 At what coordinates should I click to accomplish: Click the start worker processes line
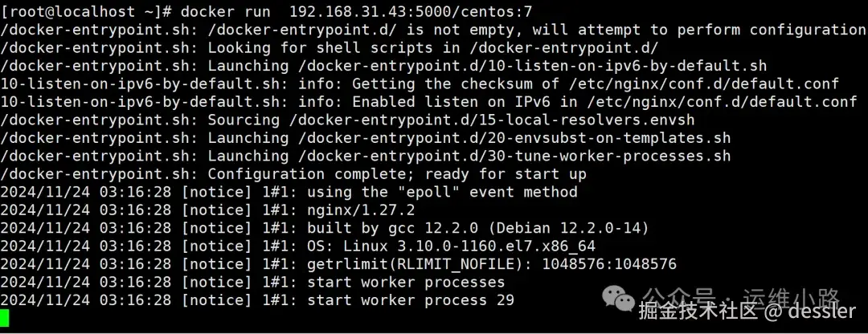point(252,283)
